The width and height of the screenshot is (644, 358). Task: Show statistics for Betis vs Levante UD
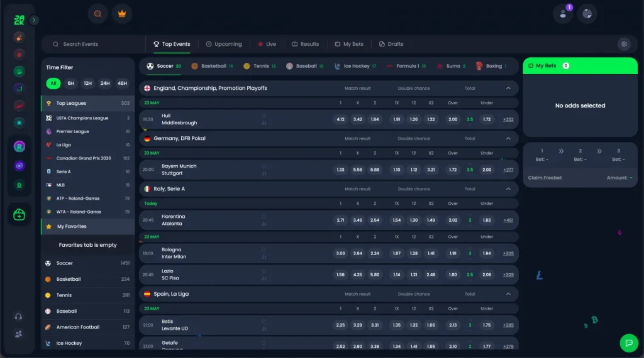pyautogui.click(x=264, y=329)
